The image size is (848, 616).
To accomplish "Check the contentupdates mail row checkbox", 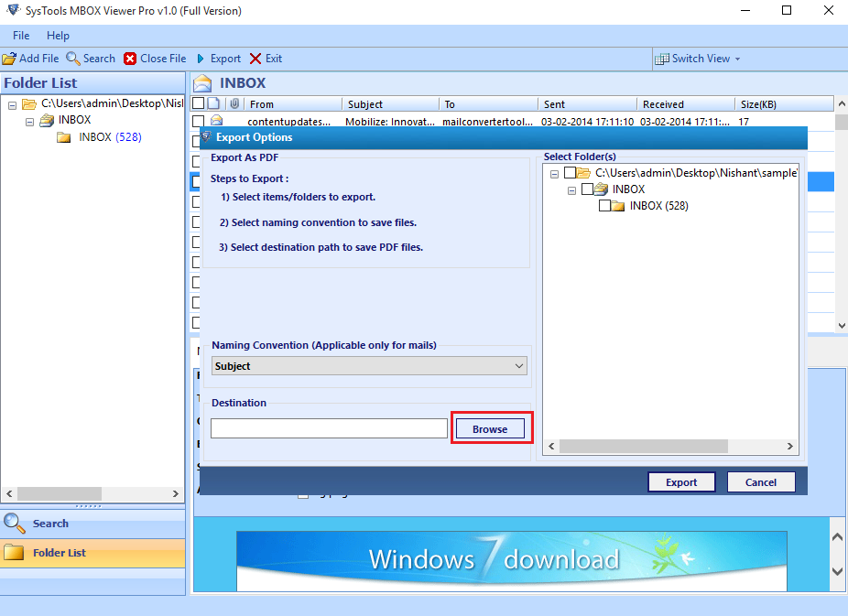I will (199, 121).
